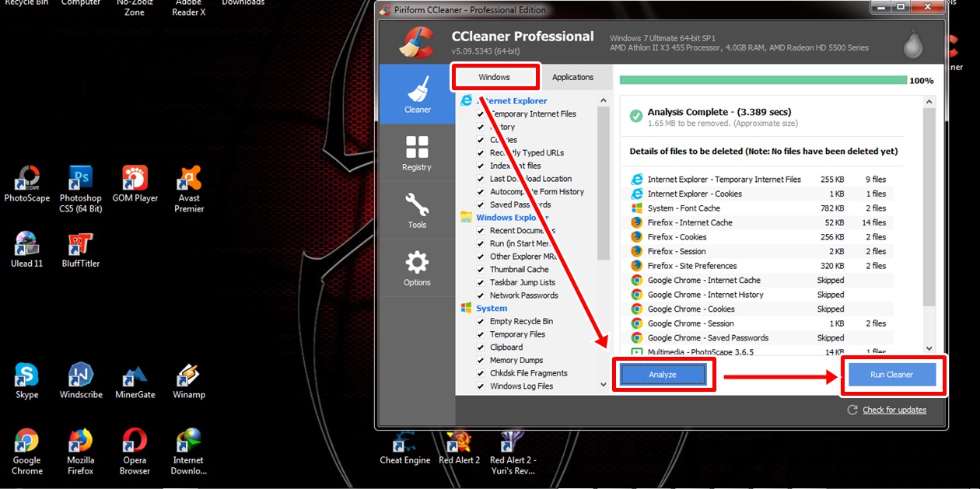Open Photoshop CS5 desktop shortcut
The width and height of the screenshot is (980, 489).
81,188
